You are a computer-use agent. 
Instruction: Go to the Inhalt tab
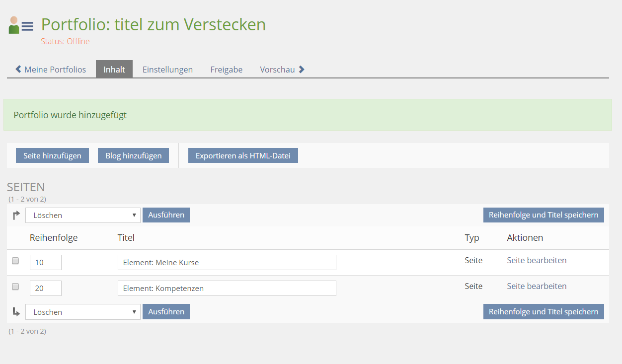click(114, 70)
